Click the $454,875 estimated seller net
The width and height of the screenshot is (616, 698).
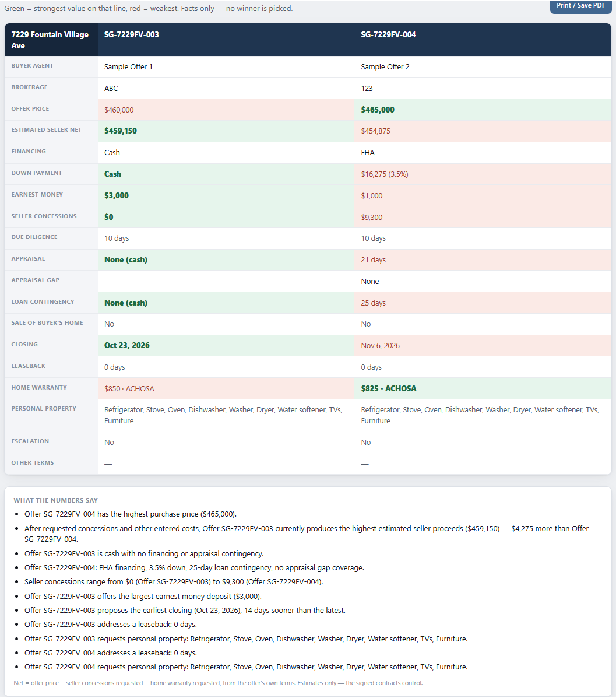[x=375, y=131]
